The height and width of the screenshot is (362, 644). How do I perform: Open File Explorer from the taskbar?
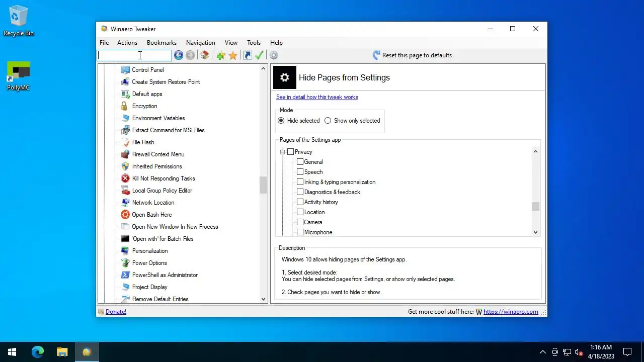(62, 352)
